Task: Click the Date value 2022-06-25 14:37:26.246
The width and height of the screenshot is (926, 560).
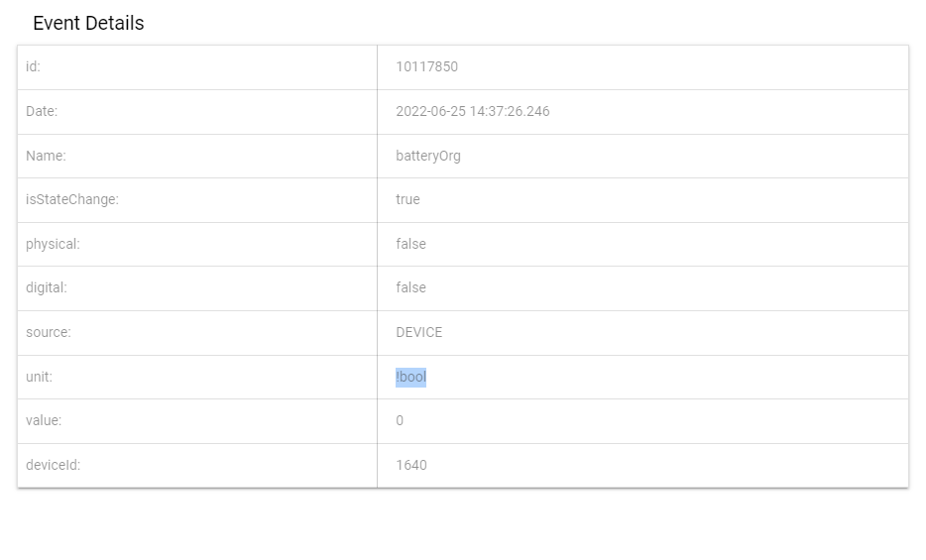Action: tap(473, 112)
